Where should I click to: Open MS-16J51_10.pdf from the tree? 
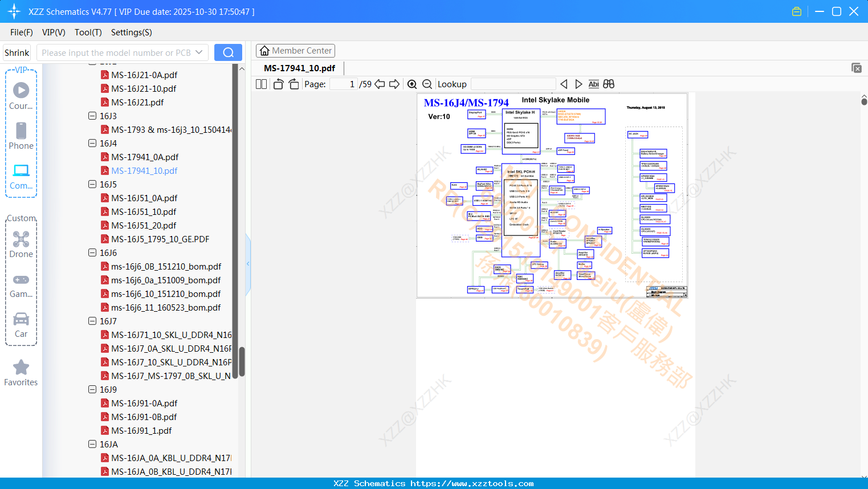coord(144,211)
